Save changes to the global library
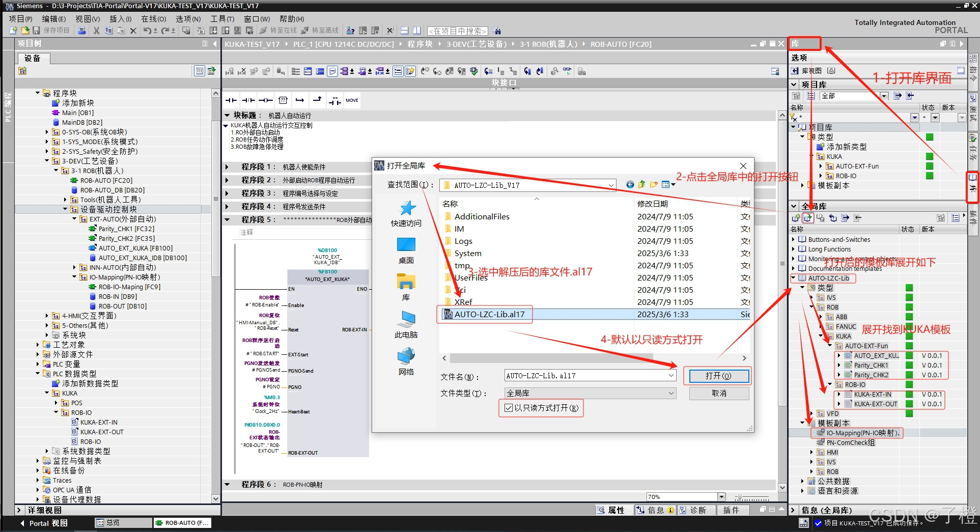The image size is (980, 532). tap(820, 218)
